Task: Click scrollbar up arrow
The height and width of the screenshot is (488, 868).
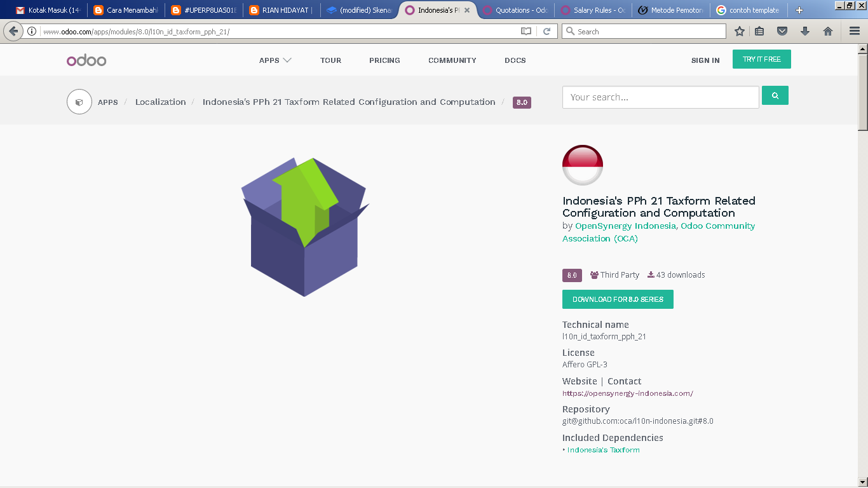Action: tap(863, 48)
